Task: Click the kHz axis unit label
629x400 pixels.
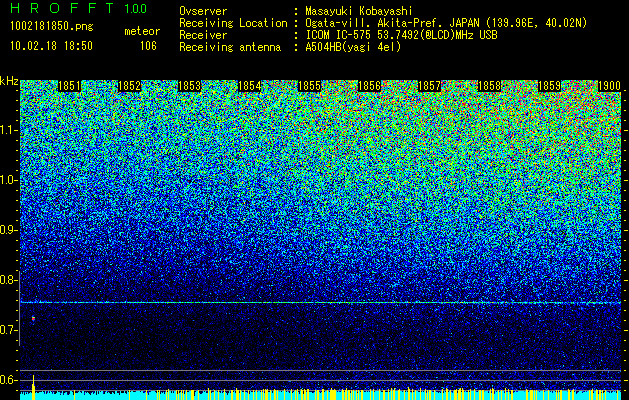Action: (9, 81)
